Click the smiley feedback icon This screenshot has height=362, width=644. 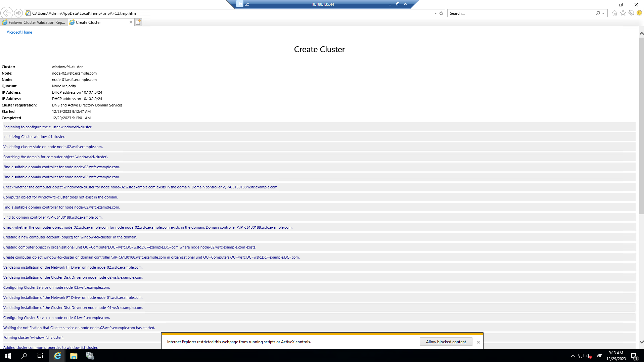pyautogui.click(x=639, y=13)
